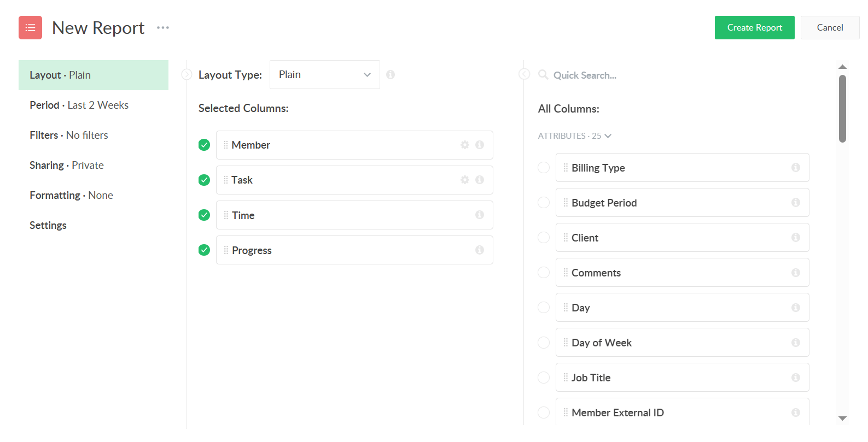Grab drag handle of Member column

tap(226, 145)
